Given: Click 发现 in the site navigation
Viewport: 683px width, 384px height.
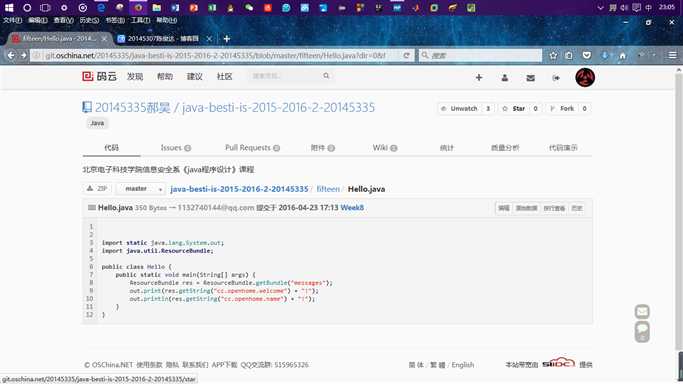Looking at the screenshot, I should coord(135,77).
